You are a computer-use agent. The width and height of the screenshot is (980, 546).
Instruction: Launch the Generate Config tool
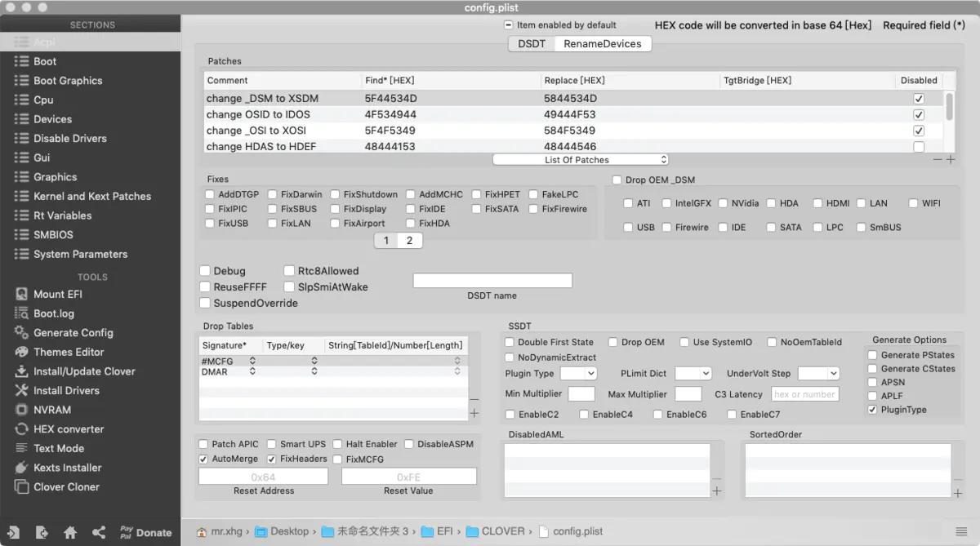[73, 332]
